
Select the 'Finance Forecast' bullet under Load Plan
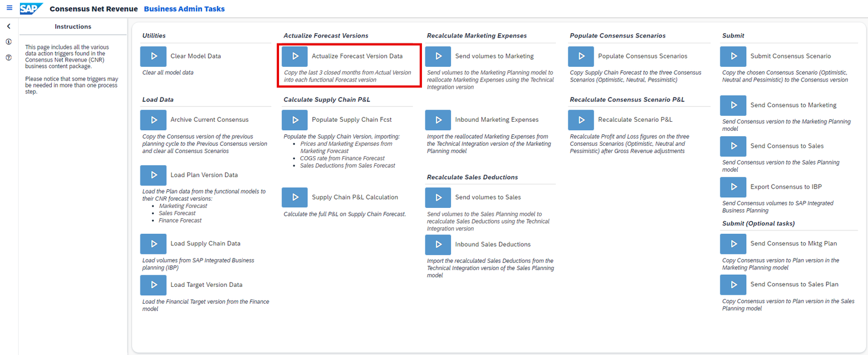[x=180, y=221]
